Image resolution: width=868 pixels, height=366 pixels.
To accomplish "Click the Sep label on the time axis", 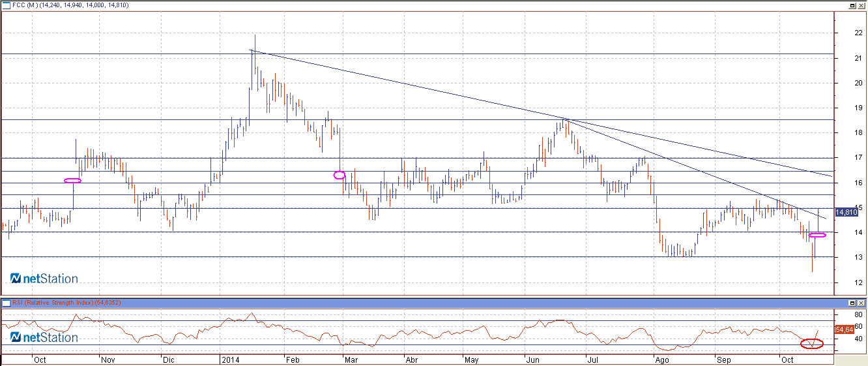I will pyautogui.click(x=723, y=359).
